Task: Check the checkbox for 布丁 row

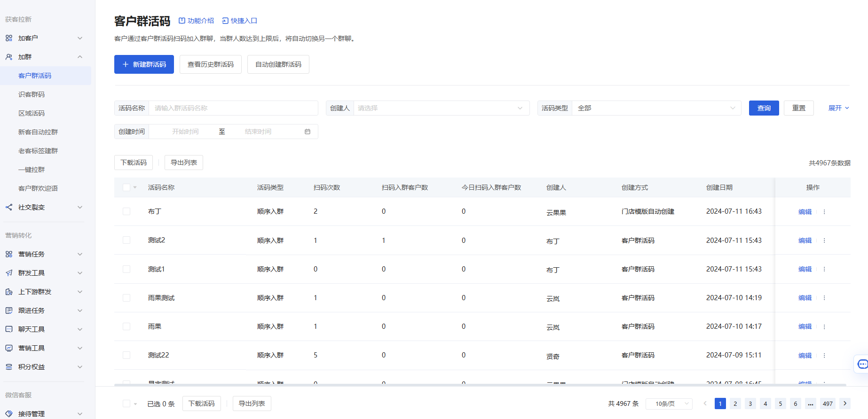Action: coord(126,211)
